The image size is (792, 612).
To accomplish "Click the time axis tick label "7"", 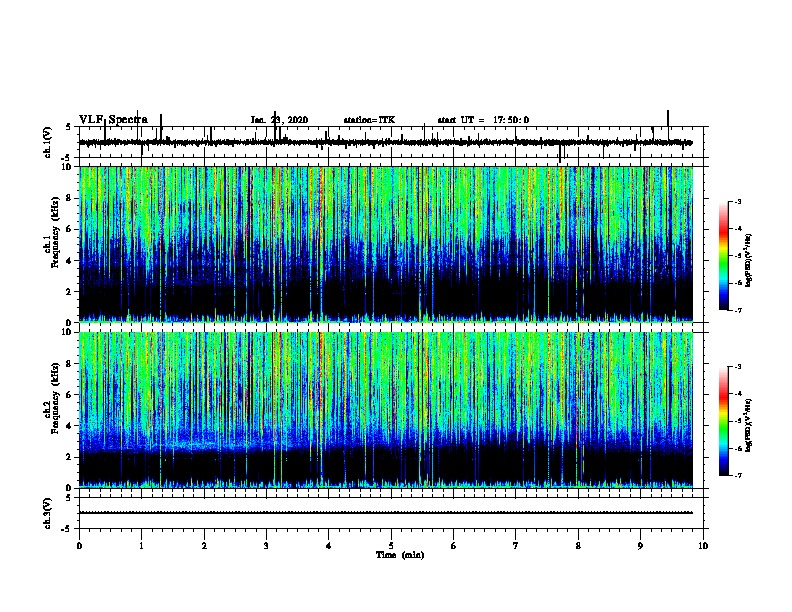I will [x=516, y=546].
